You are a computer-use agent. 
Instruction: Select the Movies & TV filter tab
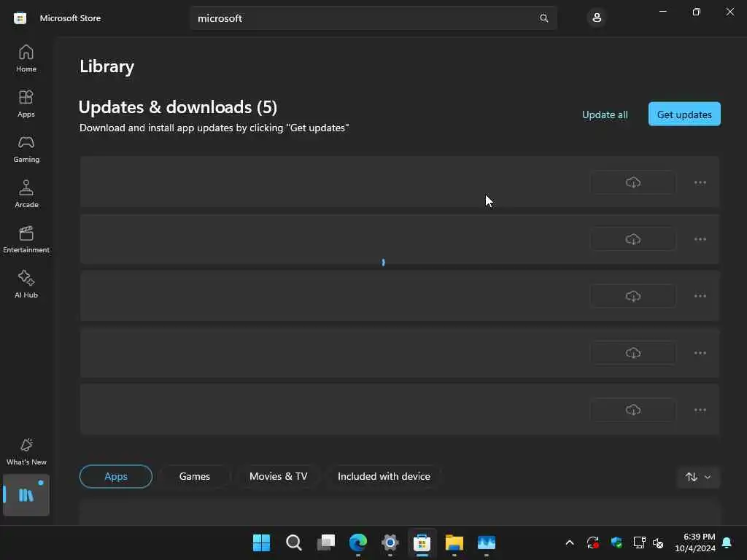[x=278, y=476]
